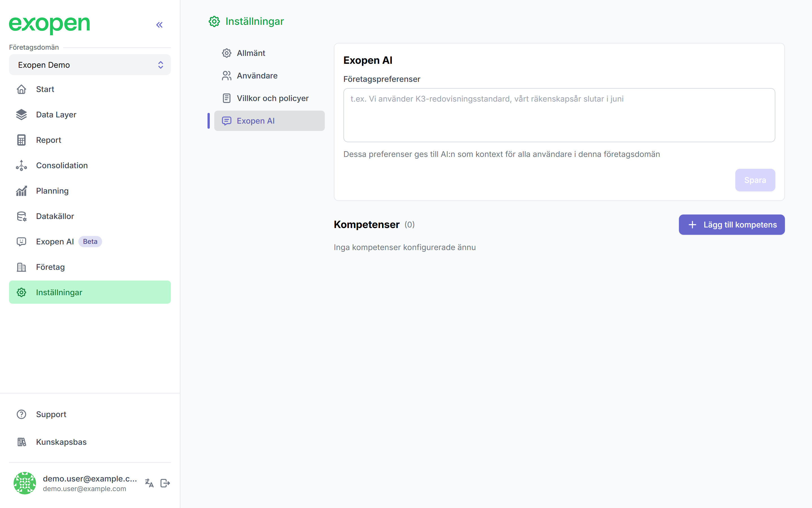Click the Support question mark icon
Image resolution: width=812 pixels, height=508 pixels.
point(21,414)
